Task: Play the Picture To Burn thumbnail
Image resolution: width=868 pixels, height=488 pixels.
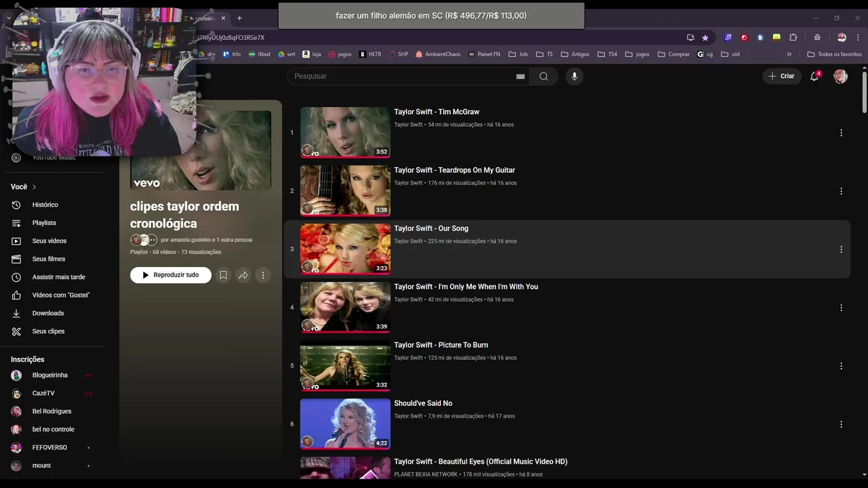Action: coord(345,365)
